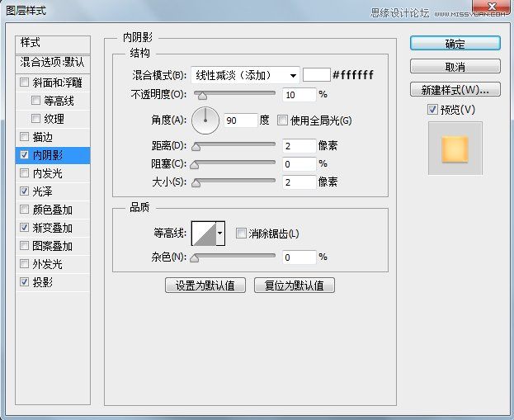Image resolution: width=514 pixels, height=420 pixels.
Task: Enable the 内发光 checkbox
Action: coord(24,172)
